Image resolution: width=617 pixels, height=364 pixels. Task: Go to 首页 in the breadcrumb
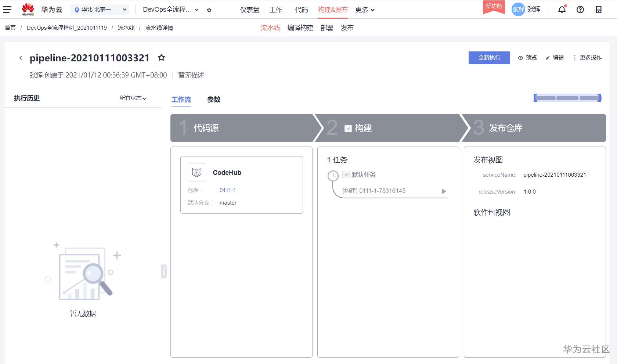pos(10,28)
